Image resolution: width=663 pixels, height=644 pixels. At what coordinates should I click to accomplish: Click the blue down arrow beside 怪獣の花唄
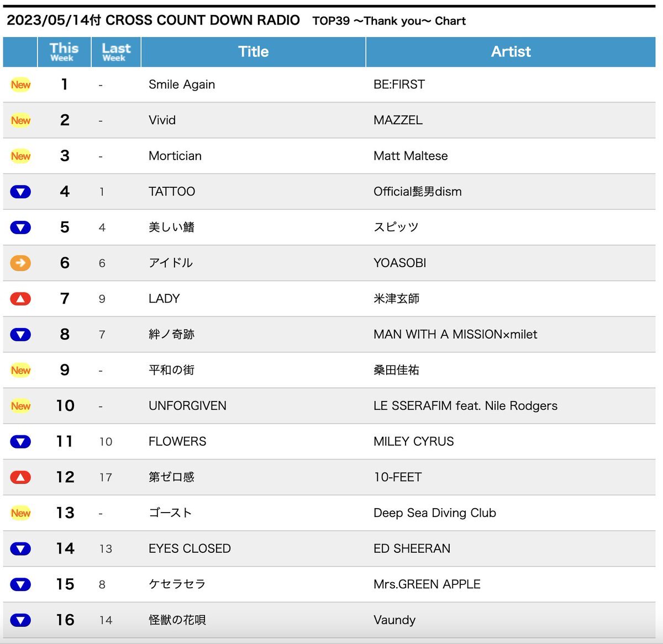tap(20, 620)
